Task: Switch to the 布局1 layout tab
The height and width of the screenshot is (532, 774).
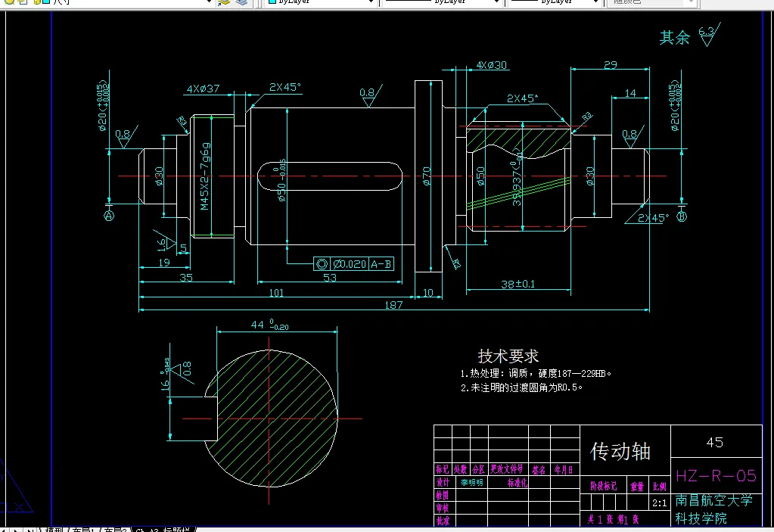Action: tap(84, 530)
